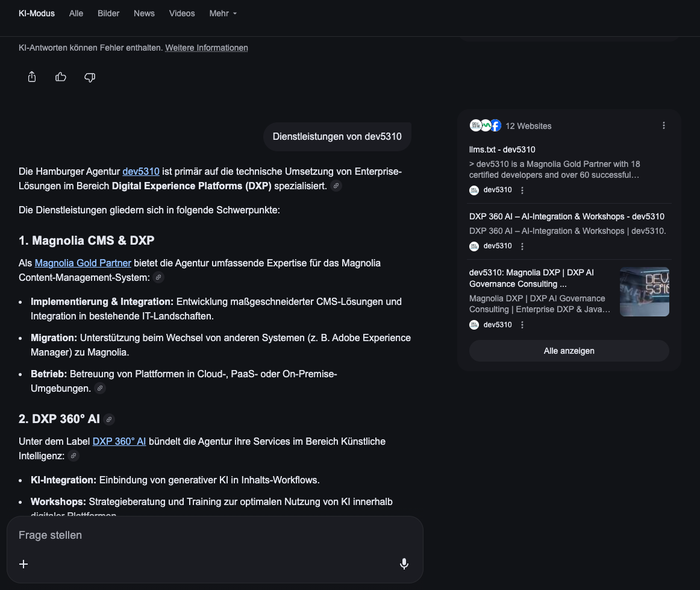Click the Alle anzeigen button
The height and width of the screenshot is (590, 700).
569,351
